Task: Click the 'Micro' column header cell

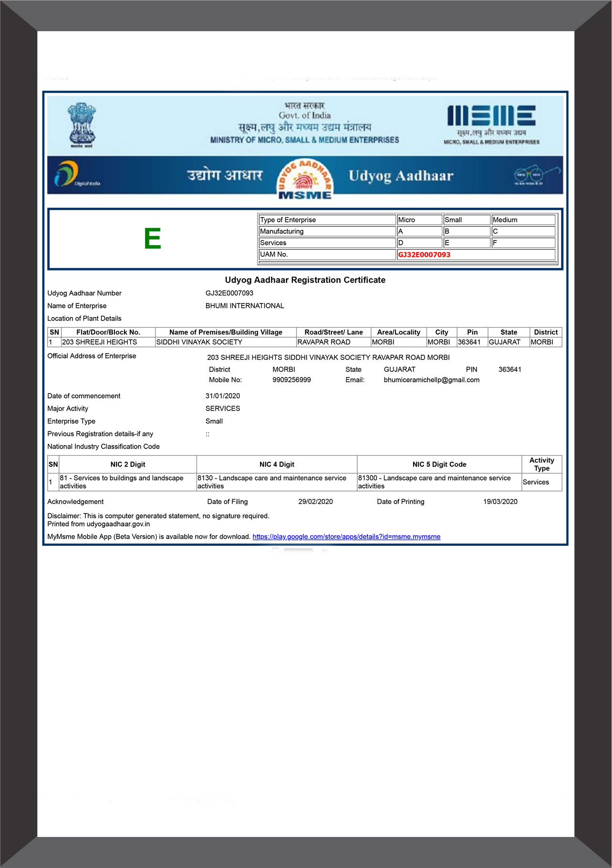Action: click(419, 220)
